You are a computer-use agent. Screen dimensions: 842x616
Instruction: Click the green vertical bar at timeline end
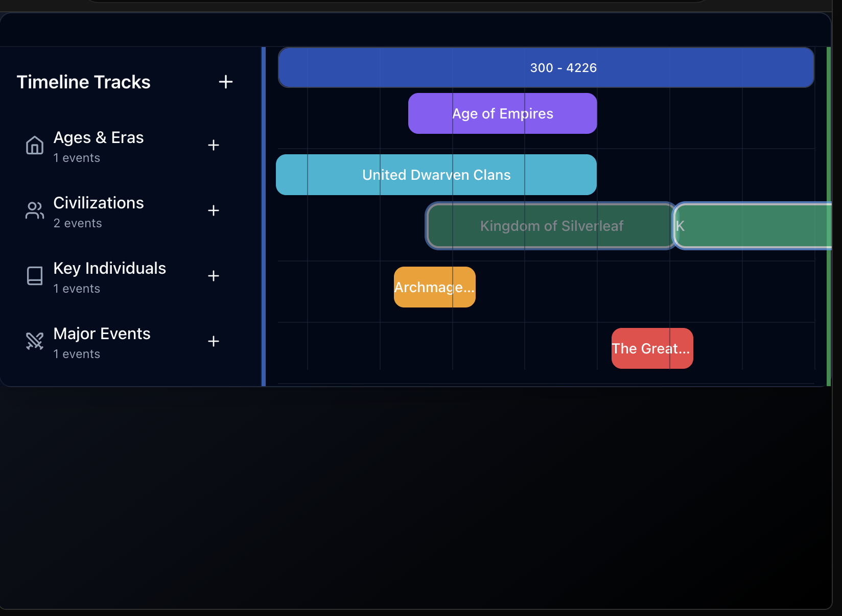(x=829, y=217)
